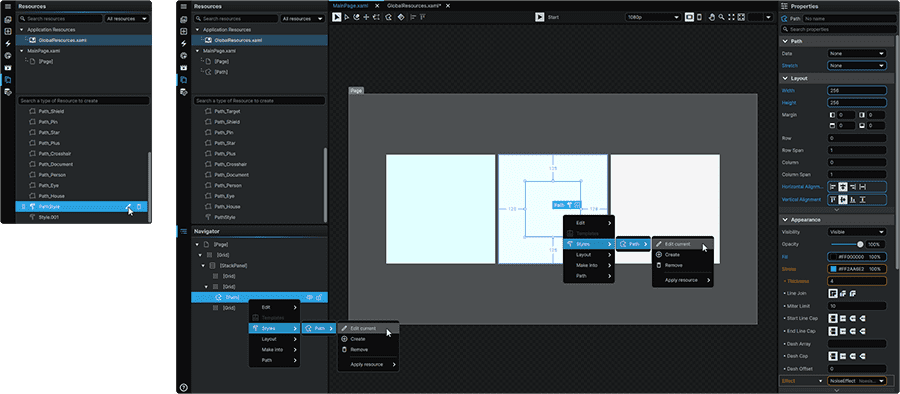Screen dimensions: 900x394
Task: Select the pan hand tool in the toolbar
Action: click(712, 17)
